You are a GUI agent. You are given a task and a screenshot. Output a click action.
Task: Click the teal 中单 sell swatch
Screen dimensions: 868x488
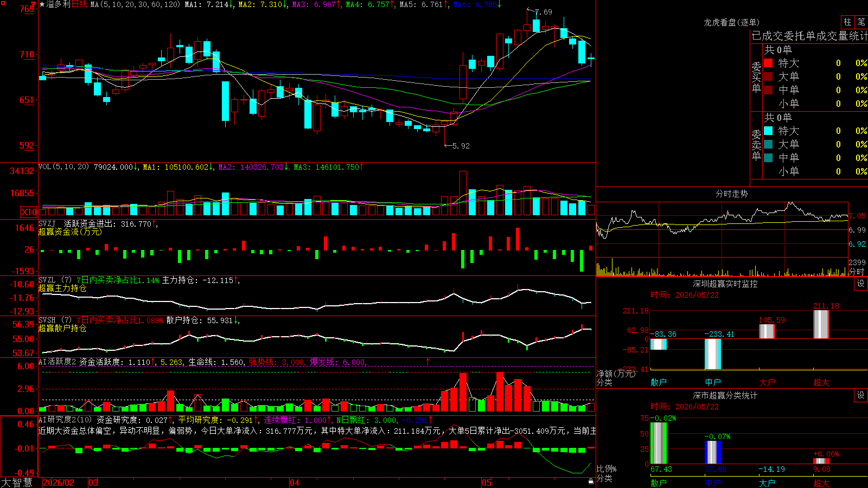click(x=768, y=158)
